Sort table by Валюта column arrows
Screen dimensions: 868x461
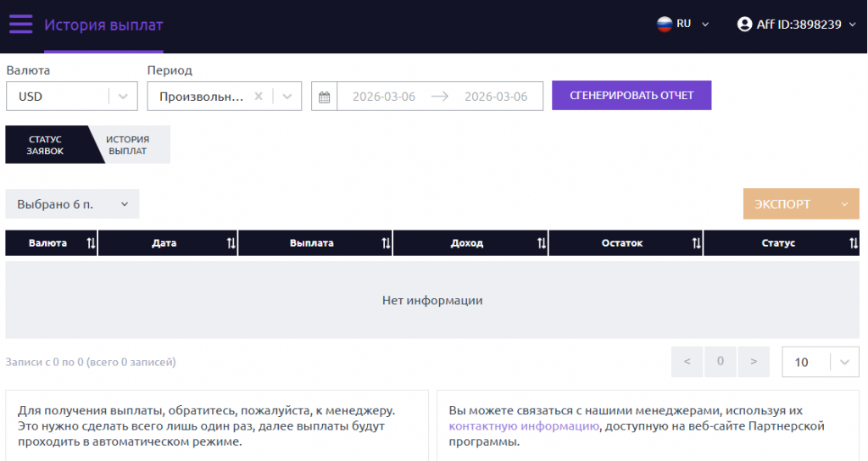click(91, 243)
